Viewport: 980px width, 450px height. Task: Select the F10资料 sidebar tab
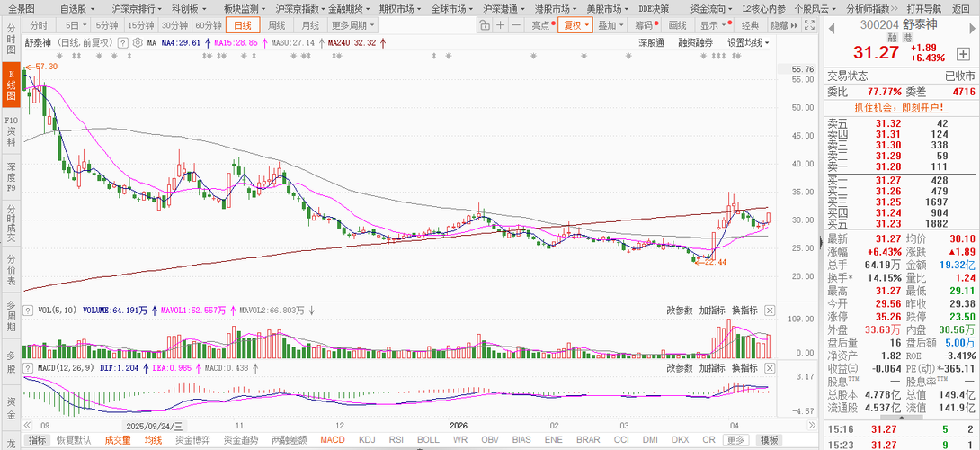tap(12, 130)
